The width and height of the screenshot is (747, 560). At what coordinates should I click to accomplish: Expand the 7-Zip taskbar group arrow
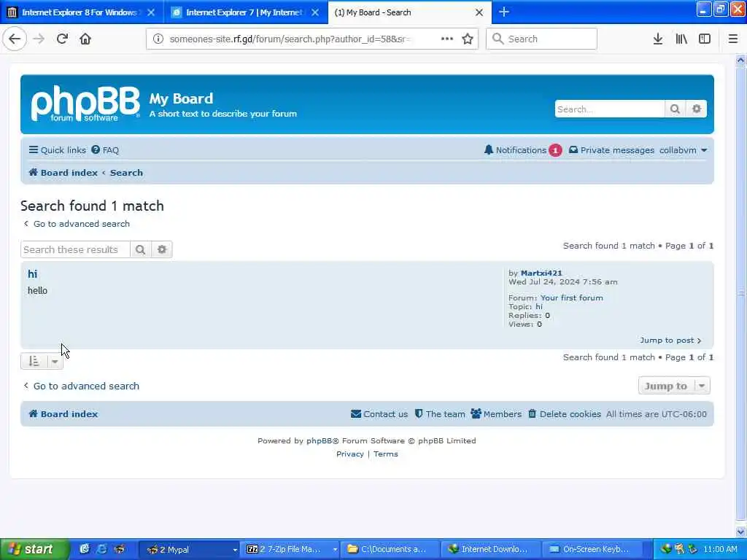(x=335, y=550)
